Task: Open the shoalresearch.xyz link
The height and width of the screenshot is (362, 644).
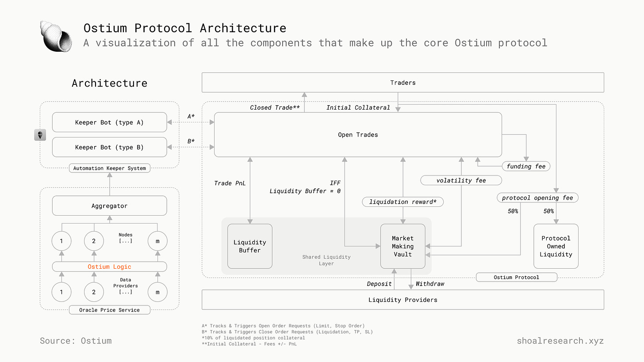Action: point(560,341)
